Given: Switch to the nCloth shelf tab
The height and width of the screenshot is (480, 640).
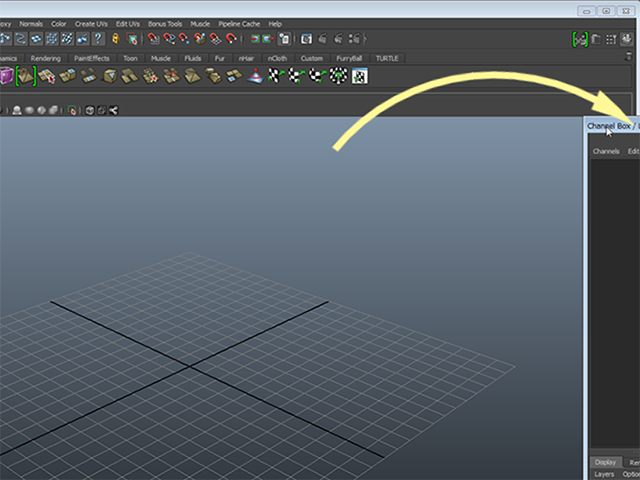Looking at the screenshot, I should coord(277,58).
